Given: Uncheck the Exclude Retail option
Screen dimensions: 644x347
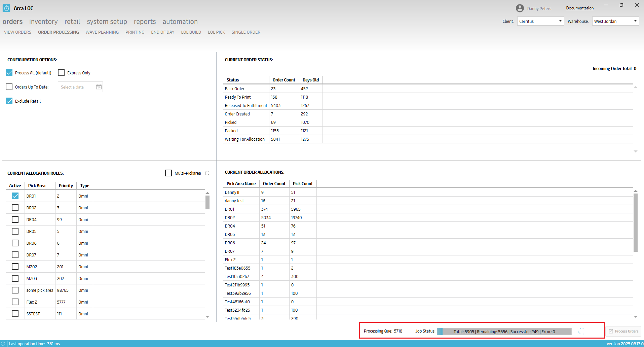Looking at the screenshot, I should click(9, 101).
